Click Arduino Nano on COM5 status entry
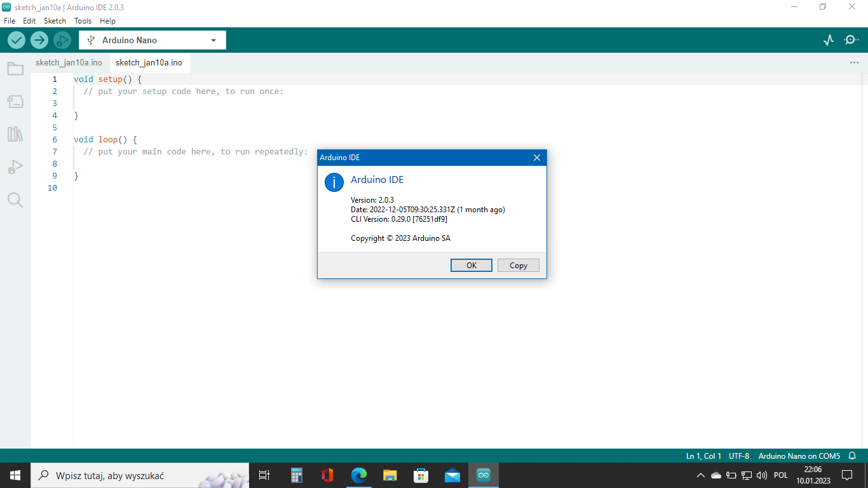The width and height of the screenshot is (868, 488). click(x=799, y=456)
